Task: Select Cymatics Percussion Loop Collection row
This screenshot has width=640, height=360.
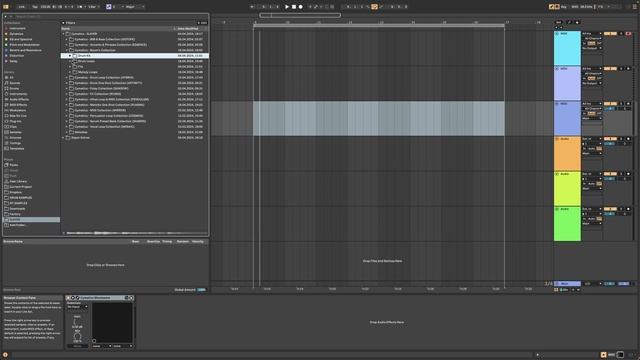Action: click(x=135, y=116)
